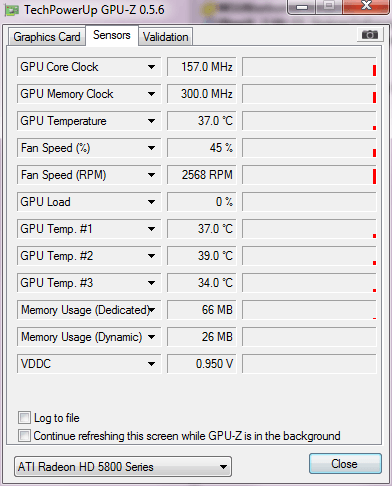392x486 pixels.
Task: Click the Fan Speed (RPM) history graph
Action: click(309, 175)
